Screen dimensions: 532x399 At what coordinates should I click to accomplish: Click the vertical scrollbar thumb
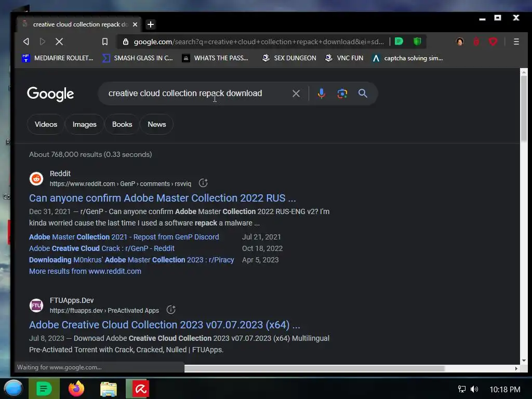[x=524, y=109]
